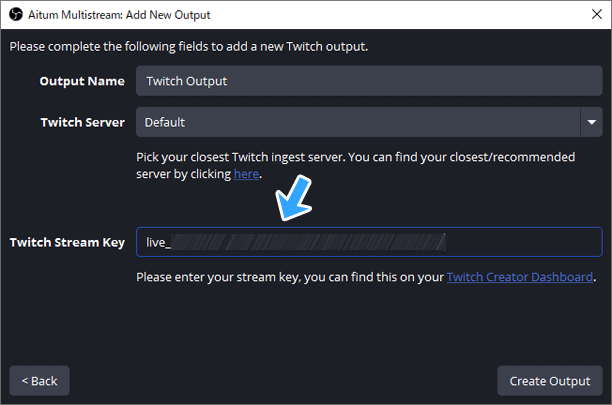This screenshot has height=405, width=612.
Task: Click the 'Output Name' label text
Action: (x=82, y=81)
